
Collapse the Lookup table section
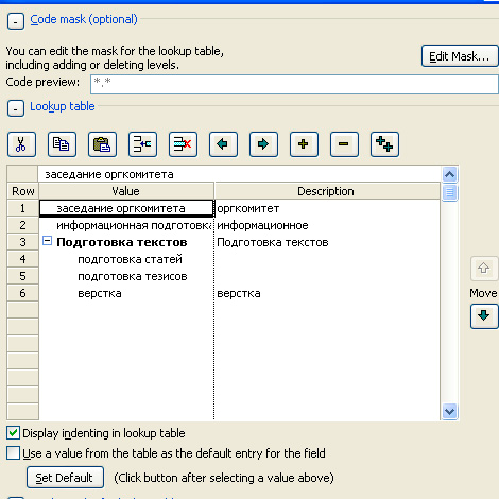[x=15, y=109]
